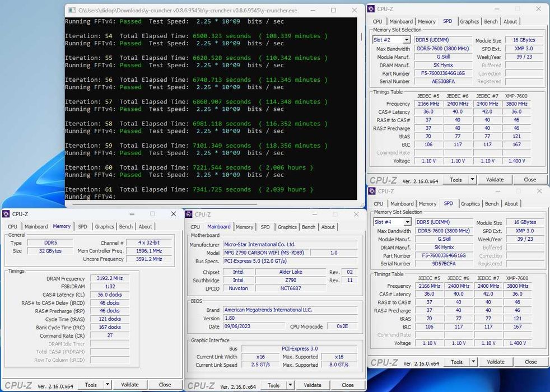The image size is (550, 392).
Task: Open the CPU tab in the Mainboard window
Action: (195, 227)
